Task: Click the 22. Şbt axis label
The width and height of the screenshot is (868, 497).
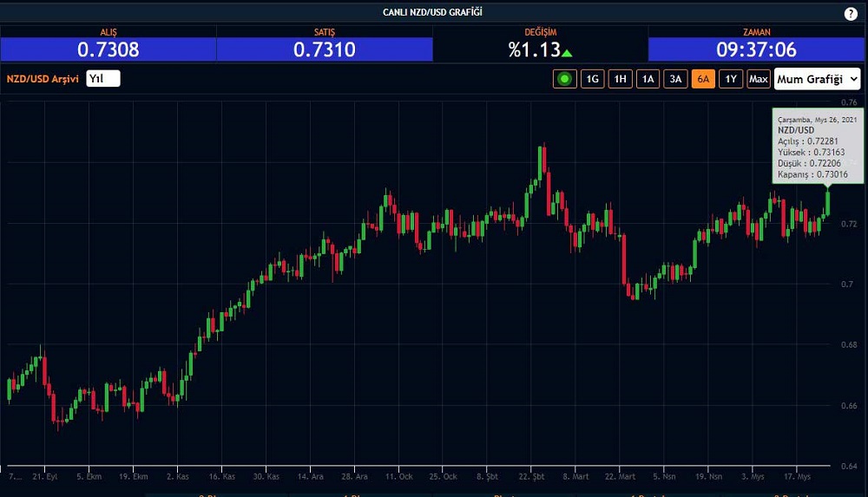Action: coord(531,476)
